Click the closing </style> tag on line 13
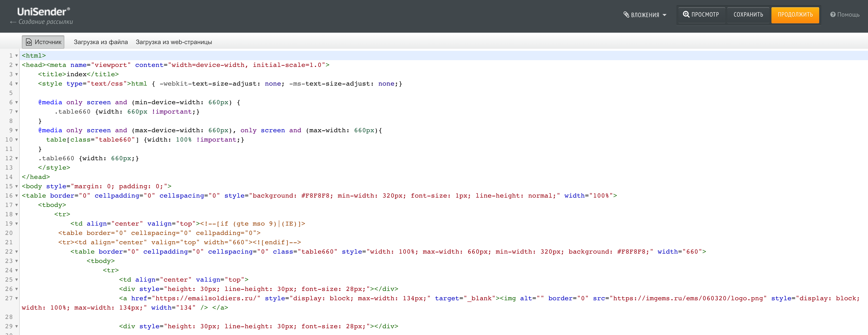 (54, 167)
